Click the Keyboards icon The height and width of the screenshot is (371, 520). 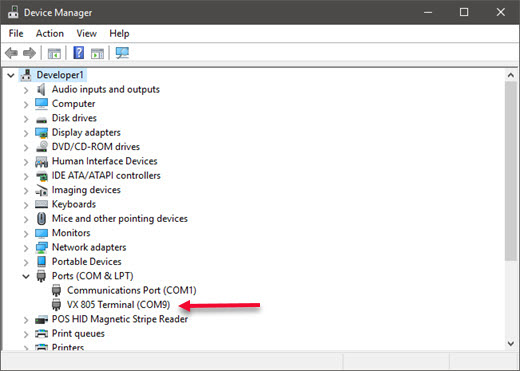41,204
